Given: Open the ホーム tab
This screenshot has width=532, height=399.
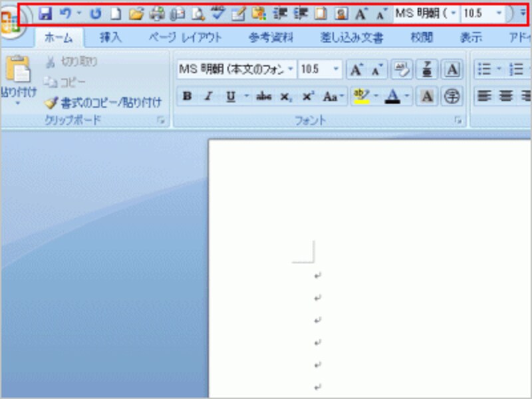Looking at the screenshot, I should [59, 37].
